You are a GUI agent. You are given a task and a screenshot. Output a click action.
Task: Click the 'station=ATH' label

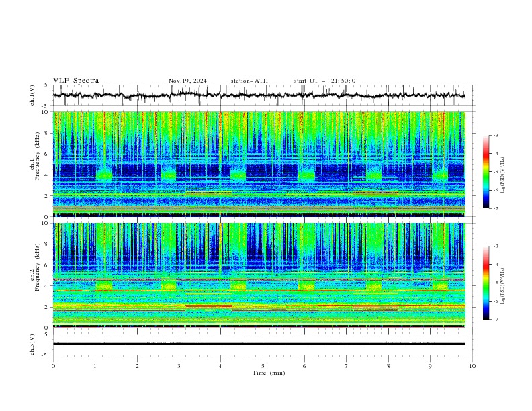point(249,81)
